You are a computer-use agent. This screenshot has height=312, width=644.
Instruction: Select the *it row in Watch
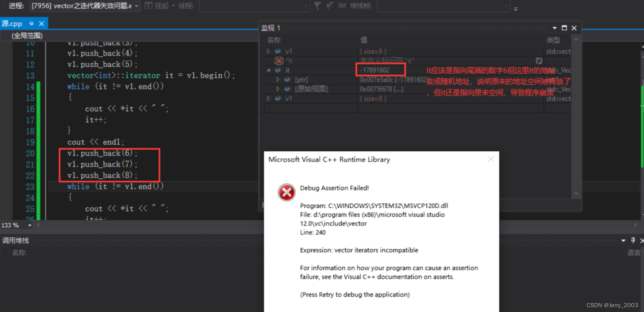(418, 61)
